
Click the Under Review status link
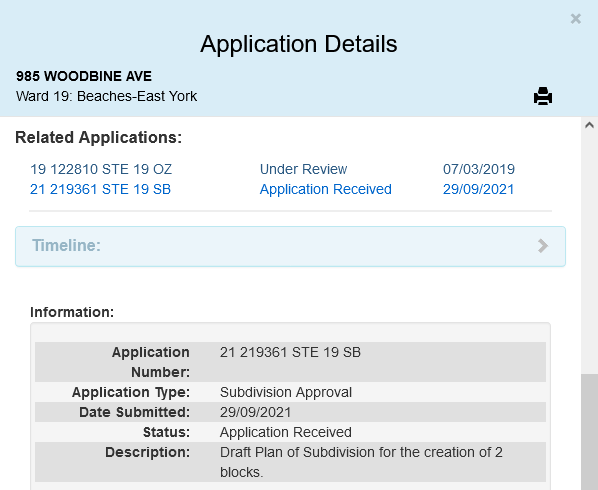point(303,169)
